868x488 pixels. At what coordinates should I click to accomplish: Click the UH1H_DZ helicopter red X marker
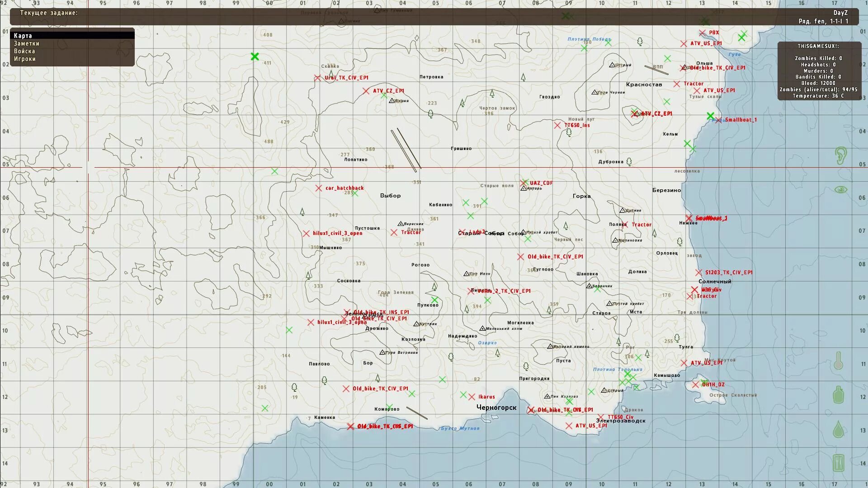coord(695,385)
